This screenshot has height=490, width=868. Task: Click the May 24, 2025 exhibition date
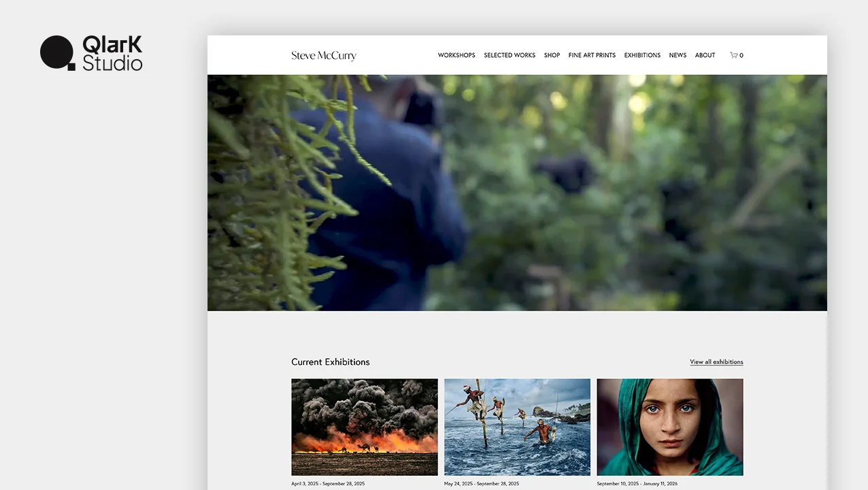(x=481, y=484)
